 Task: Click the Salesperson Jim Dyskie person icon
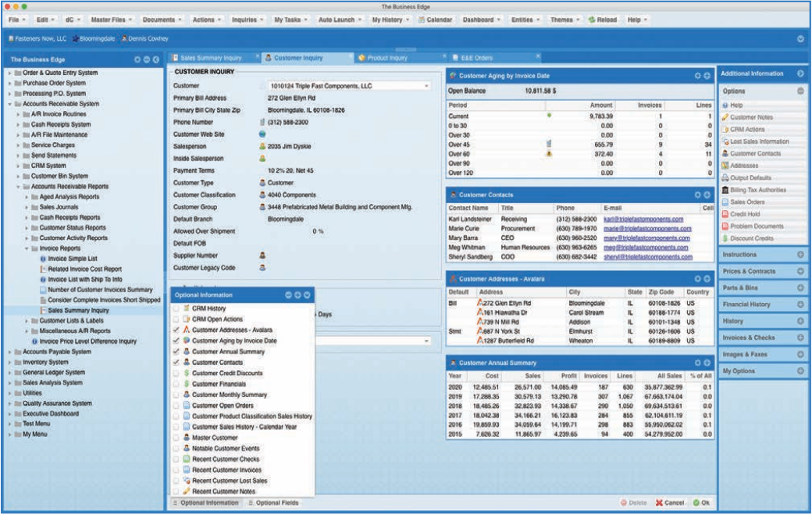pyautogui.click(x=262, y=147)
